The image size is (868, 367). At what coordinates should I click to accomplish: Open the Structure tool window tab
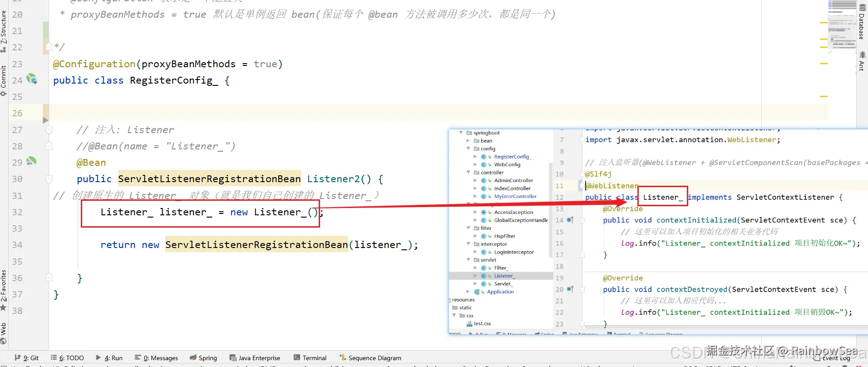coord(4,31)
